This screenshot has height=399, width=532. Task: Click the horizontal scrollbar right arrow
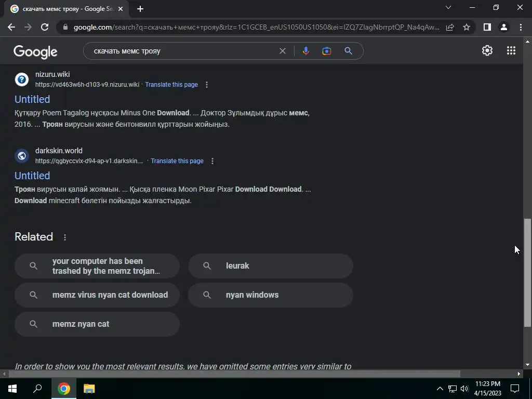[519, 374]
